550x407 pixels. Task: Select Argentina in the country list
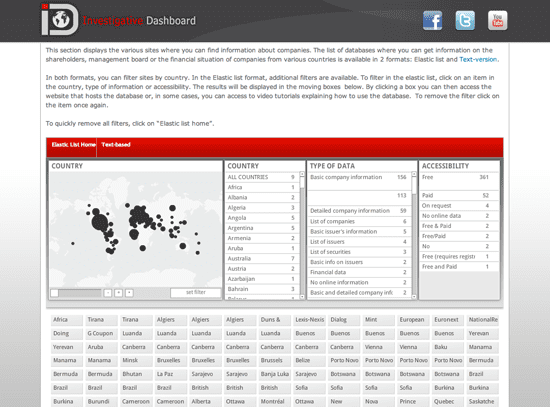tap(262, 228)
